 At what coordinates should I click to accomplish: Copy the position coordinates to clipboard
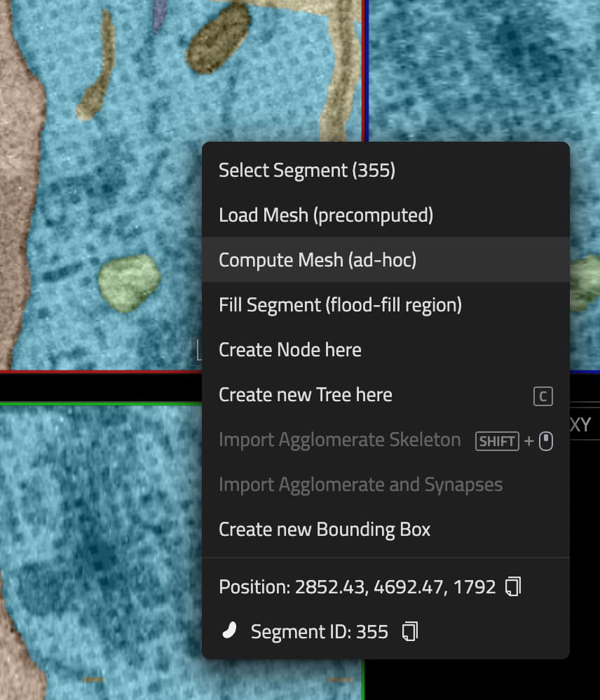512,586
